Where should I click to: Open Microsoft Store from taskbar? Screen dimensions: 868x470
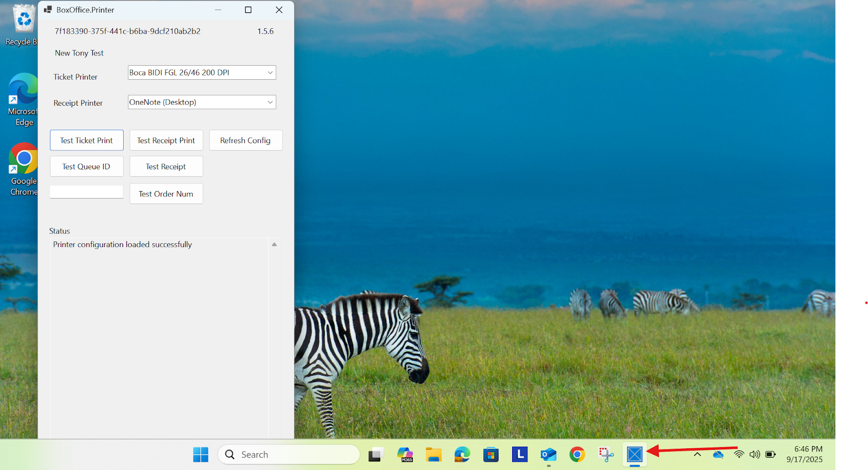tap(491, 454)
